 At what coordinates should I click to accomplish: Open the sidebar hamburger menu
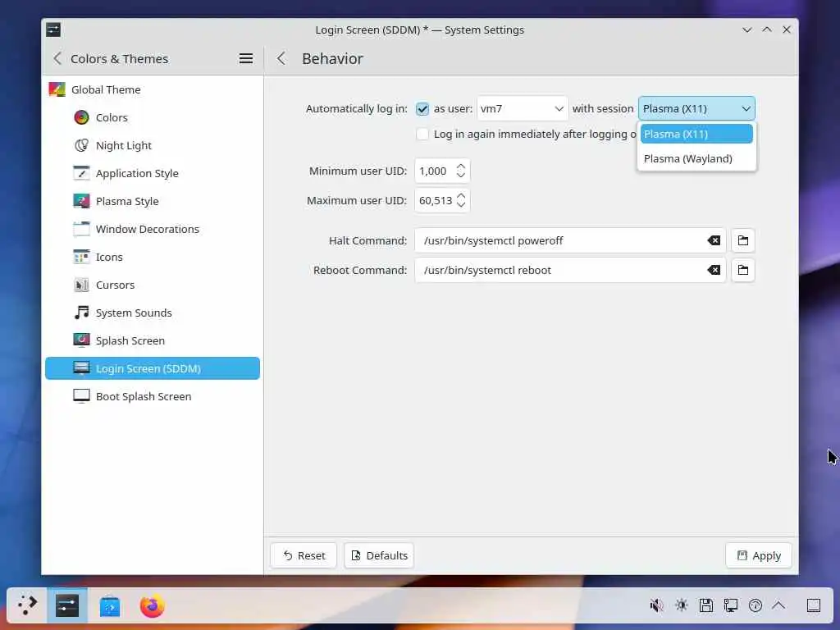pos(246,58)
